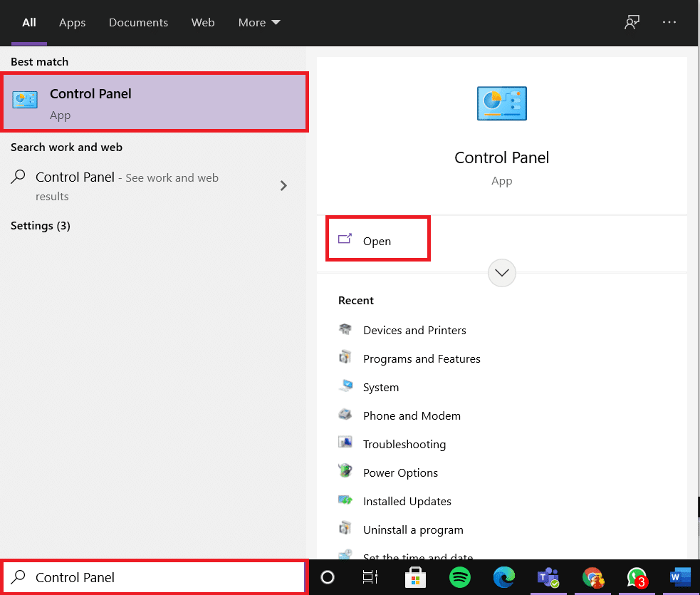Switch to the Documents tab

(x=138, y=22)
